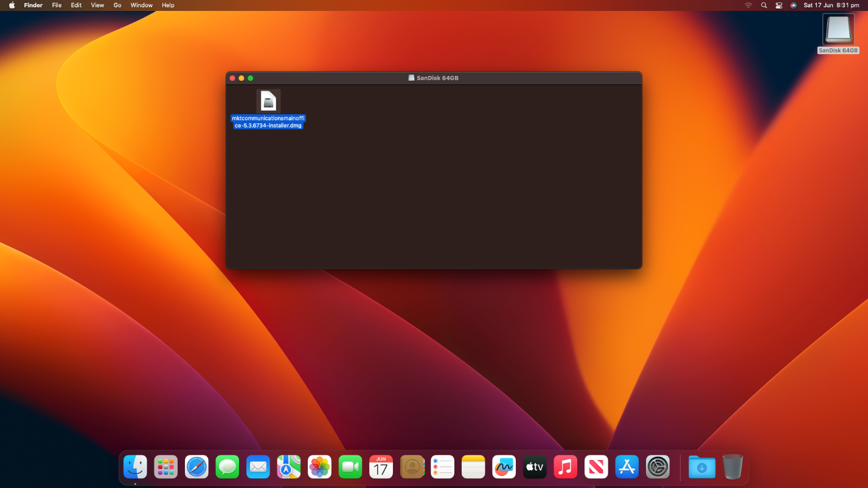Launch Freeform from the Dock
The width and height of the screenshot is (868, 488).
[x=504, y=467]
